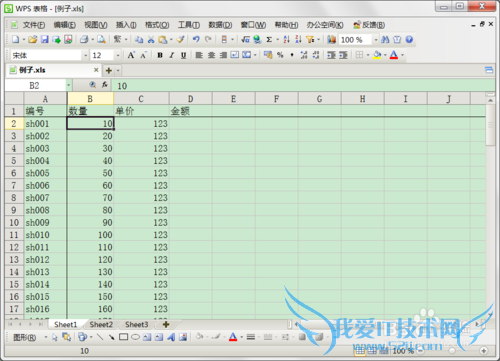Screen dimensions: 500x361
Task: Open the fill color dropdown arrow
Action: tap(385, 55)
